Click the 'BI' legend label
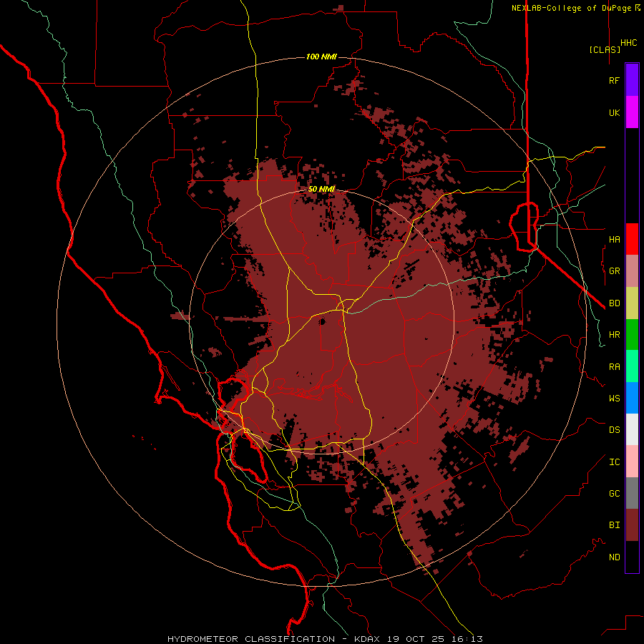Viewport: 644px width, 644px height. coord(614,525)
